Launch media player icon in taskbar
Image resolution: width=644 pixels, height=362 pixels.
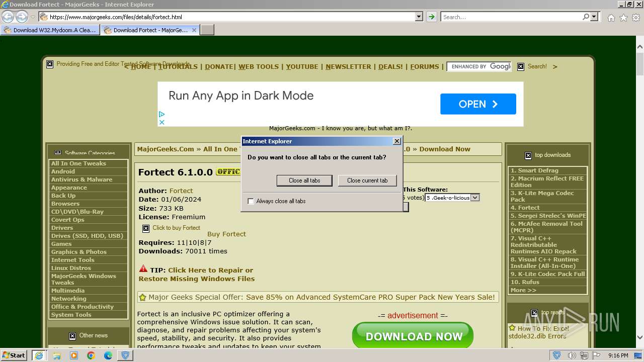[74, 355]
